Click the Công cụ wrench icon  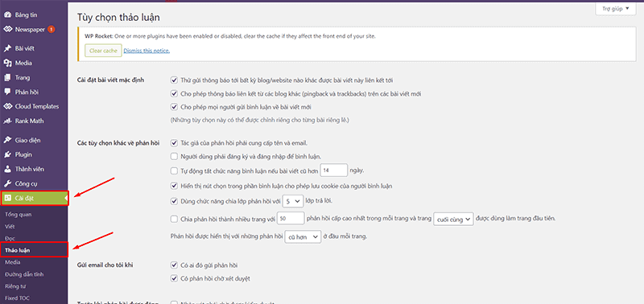[x=7, y=184]
